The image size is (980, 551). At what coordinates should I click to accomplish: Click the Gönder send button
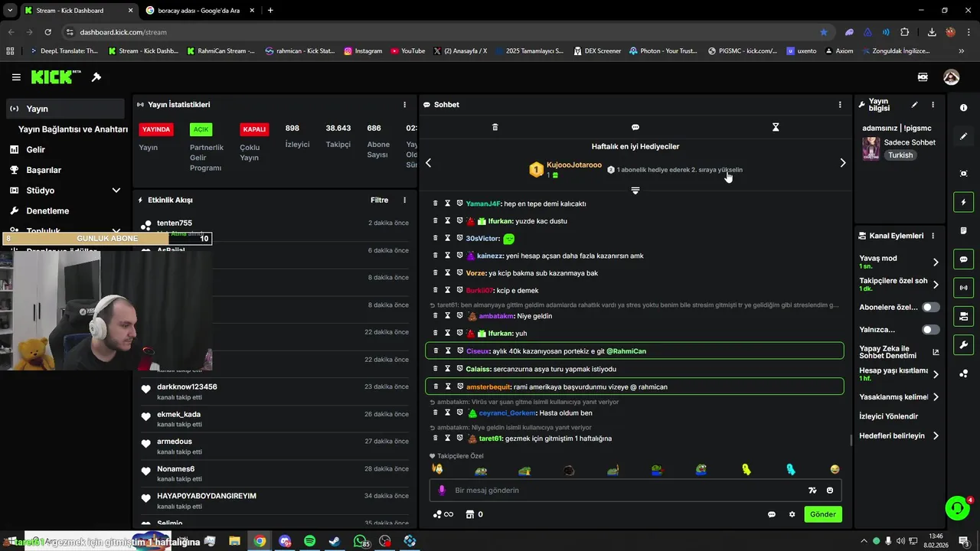(x=823, y=514)
